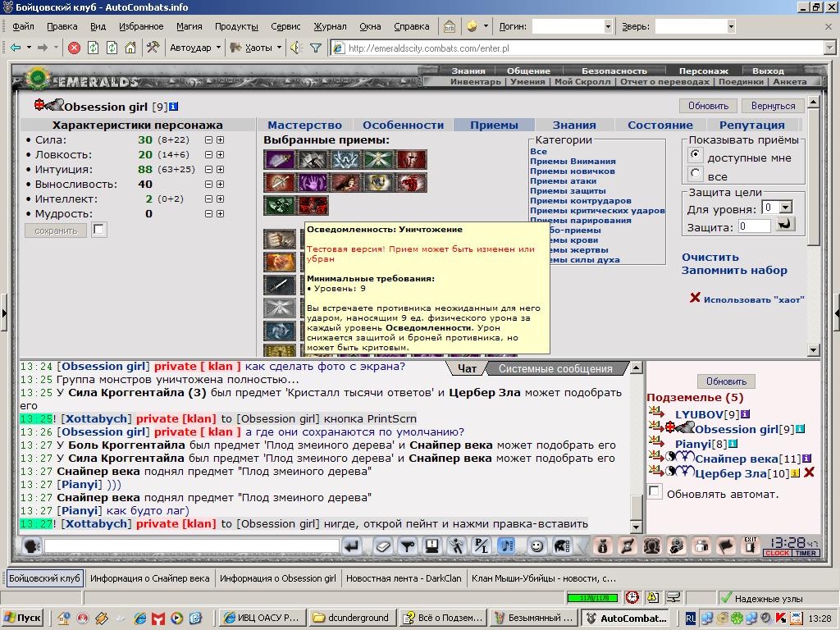Viewport: 840px width, 630px height.
Task: Select the "все" radio button
Action: click(x=695, y=173)
